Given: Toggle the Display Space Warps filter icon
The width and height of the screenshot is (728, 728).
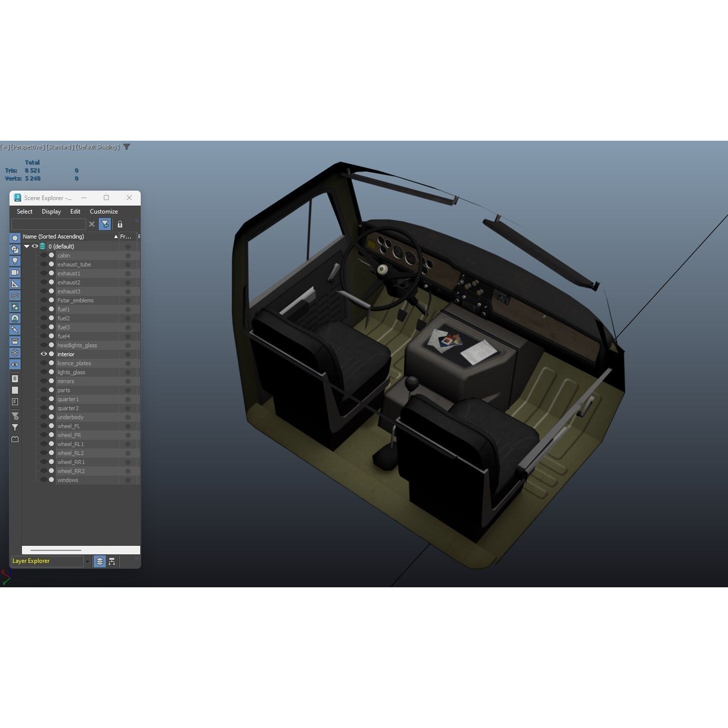Looking at the screenshot, I should [x=15, y=295].
